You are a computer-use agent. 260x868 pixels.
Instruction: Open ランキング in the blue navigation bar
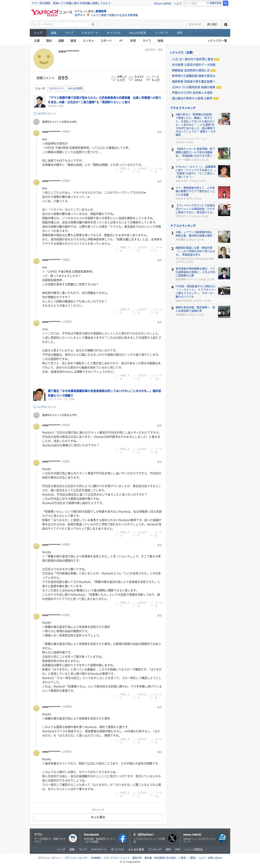click(161, 33)
